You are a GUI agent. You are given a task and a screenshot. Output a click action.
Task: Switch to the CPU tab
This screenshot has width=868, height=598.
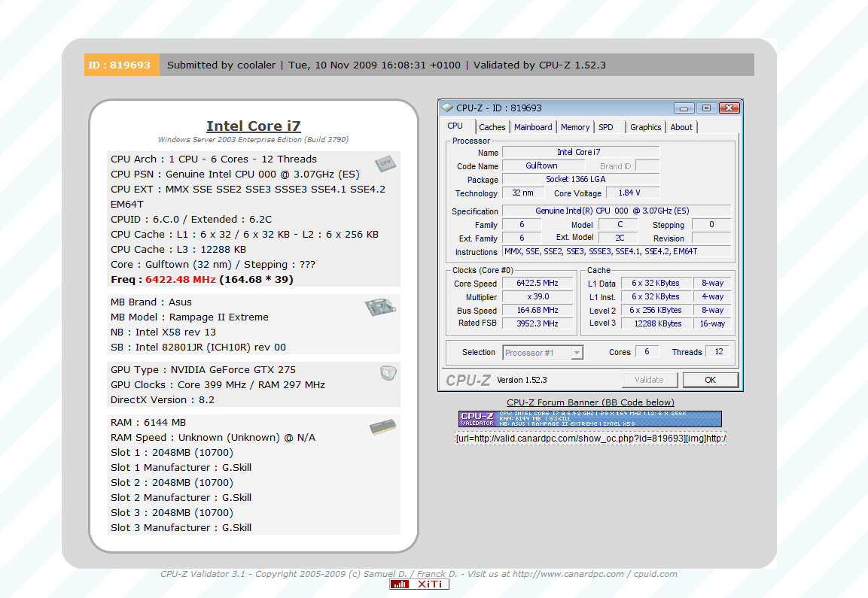click(455, 126)
